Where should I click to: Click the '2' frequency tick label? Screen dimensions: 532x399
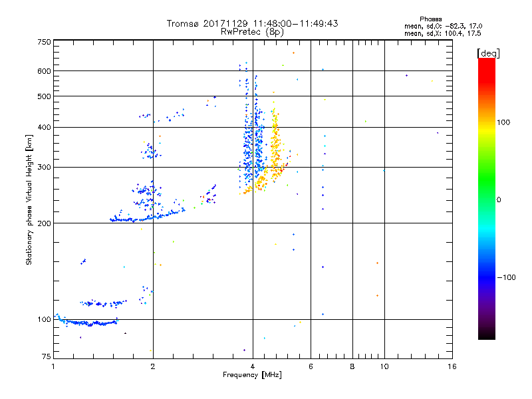pyautogui.click(x=153, y=366)
